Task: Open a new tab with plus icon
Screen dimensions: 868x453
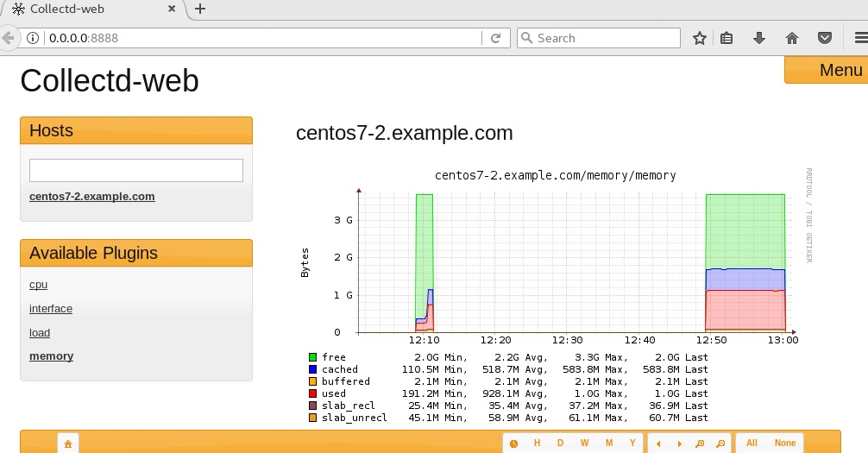Action: point(200,9)
